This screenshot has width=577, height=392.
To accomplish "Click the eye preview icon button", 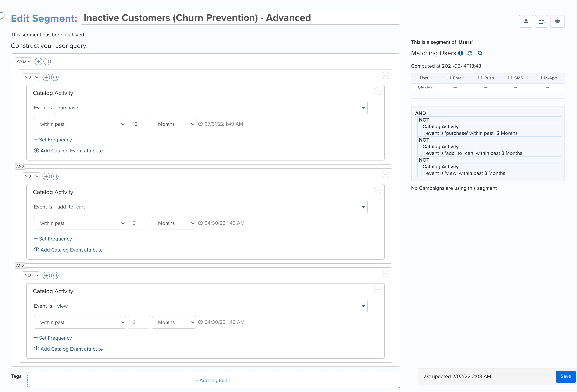I will pos(557,21).
